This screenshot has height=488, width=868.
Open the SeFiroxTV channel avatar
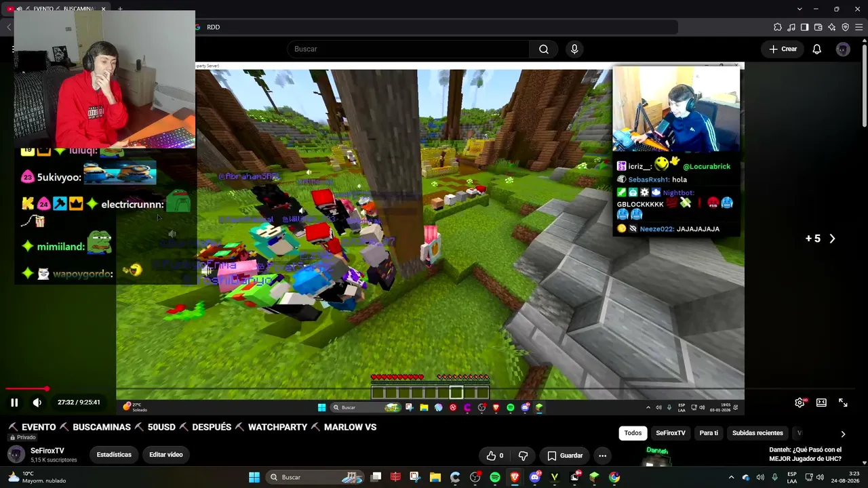(x=15, y=454)
